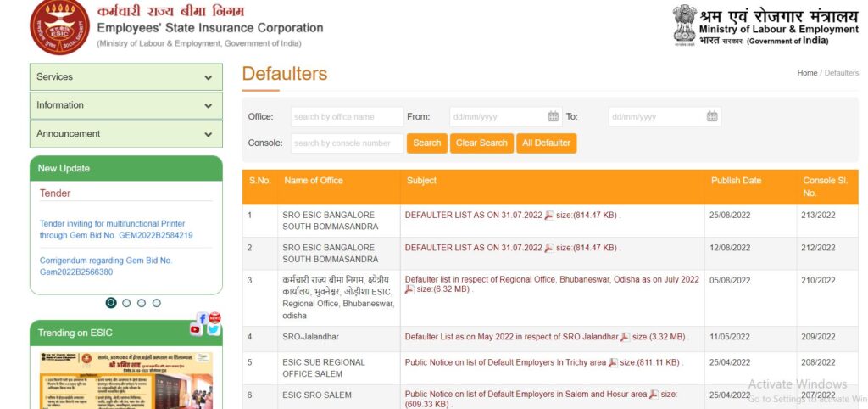Go to Home breadcrumb link

[x=807, y=73]
